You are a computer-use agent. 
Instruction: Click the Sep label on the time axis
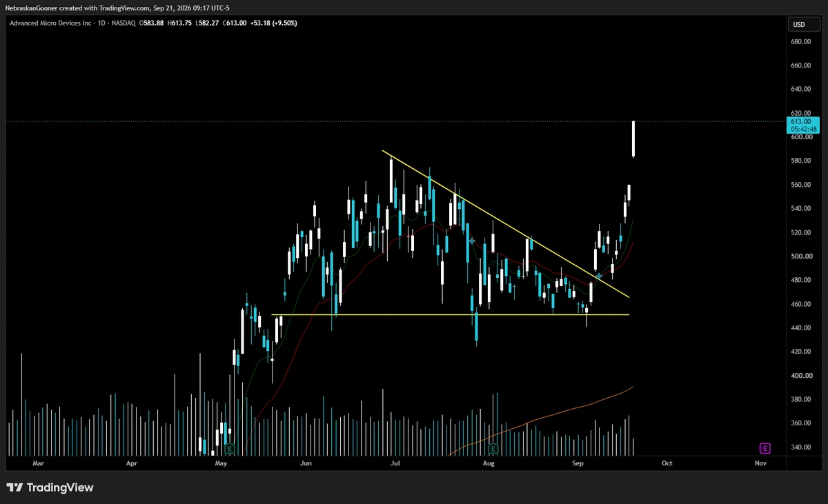[578, 464]
